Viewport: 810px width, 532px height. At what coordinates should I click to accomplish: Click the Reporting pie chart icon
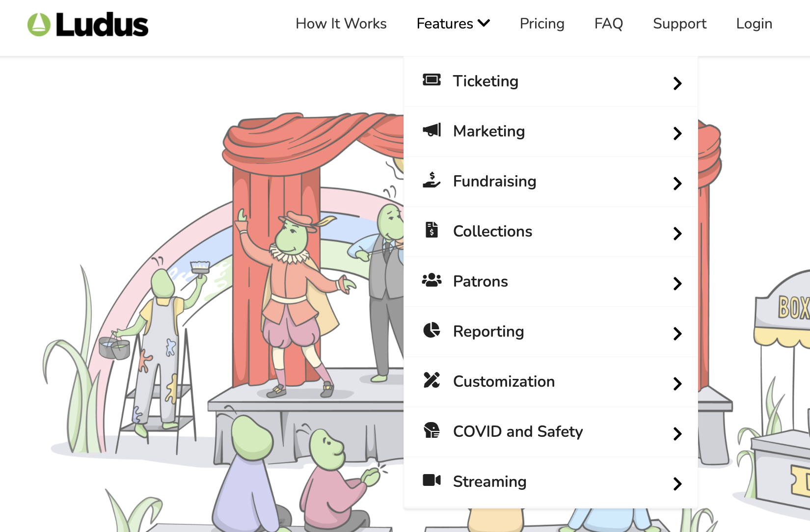(x=432, y=330)
